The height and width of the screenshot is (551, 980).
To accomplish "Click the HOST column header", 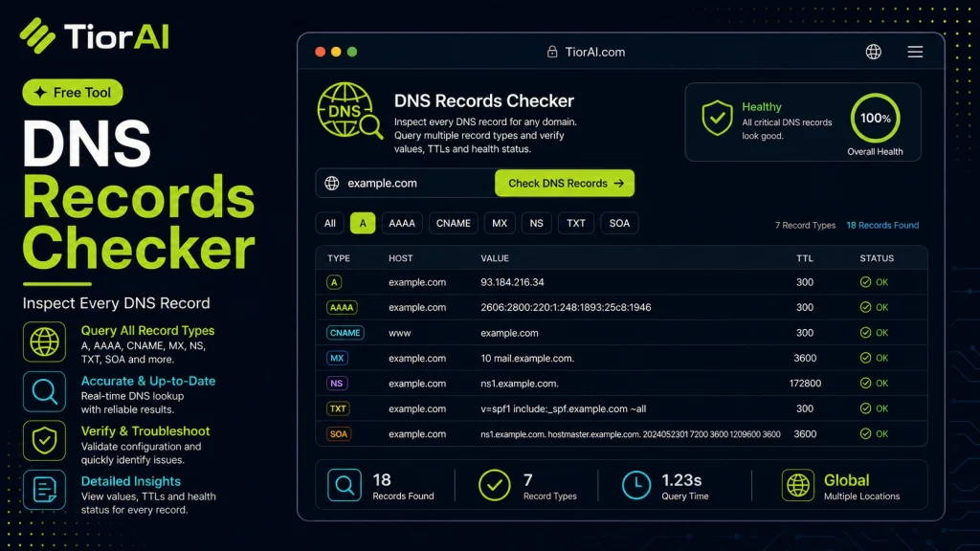I will [x=401, y=258].
